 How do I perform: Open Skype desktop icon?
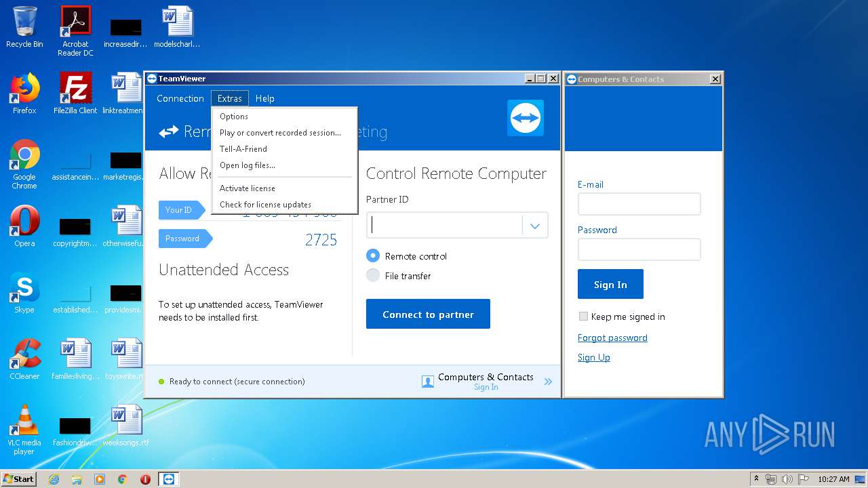(x=24, y=292)
